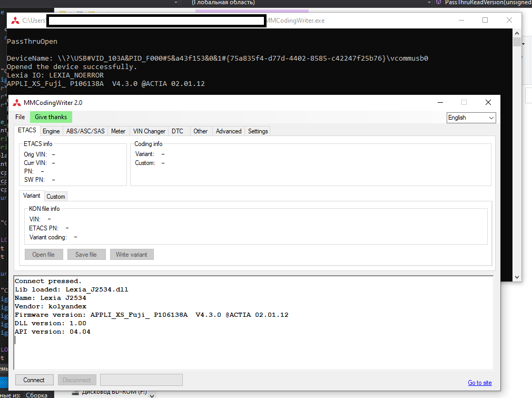The height and width of the screenshot is (398, 532).
Task: Click 'Lexia IO: LEXIA_NOERROR' in console
Action: tap(55, 75)
